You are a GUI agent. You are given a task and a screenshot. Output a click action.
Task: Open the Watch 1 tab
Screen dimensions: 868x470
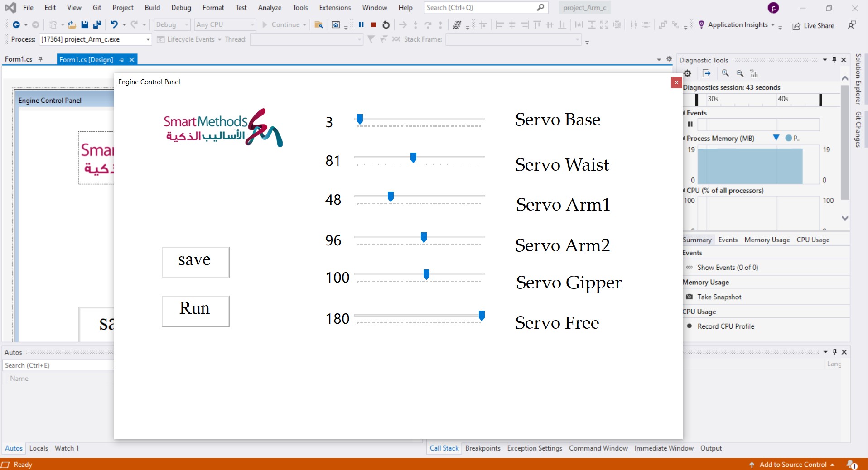[x=67, y=448]
